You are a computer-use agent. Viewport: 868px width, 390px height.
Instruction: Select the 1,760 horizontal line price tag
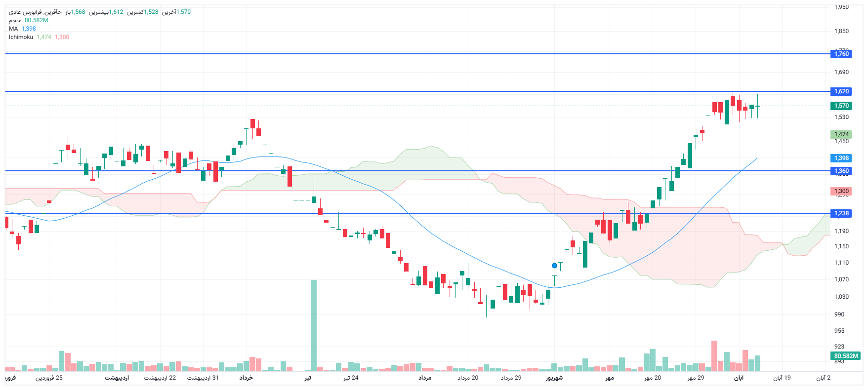[841, 54]
